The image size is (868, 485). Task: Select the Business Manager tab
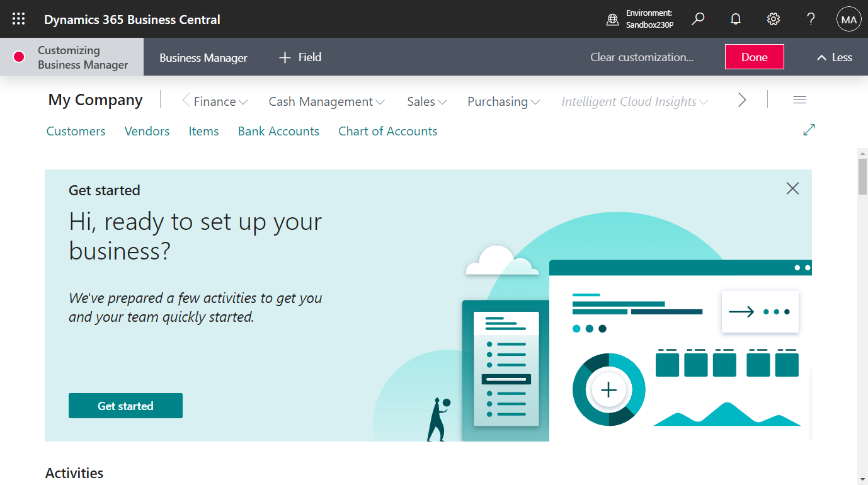[x=203, y=57]
